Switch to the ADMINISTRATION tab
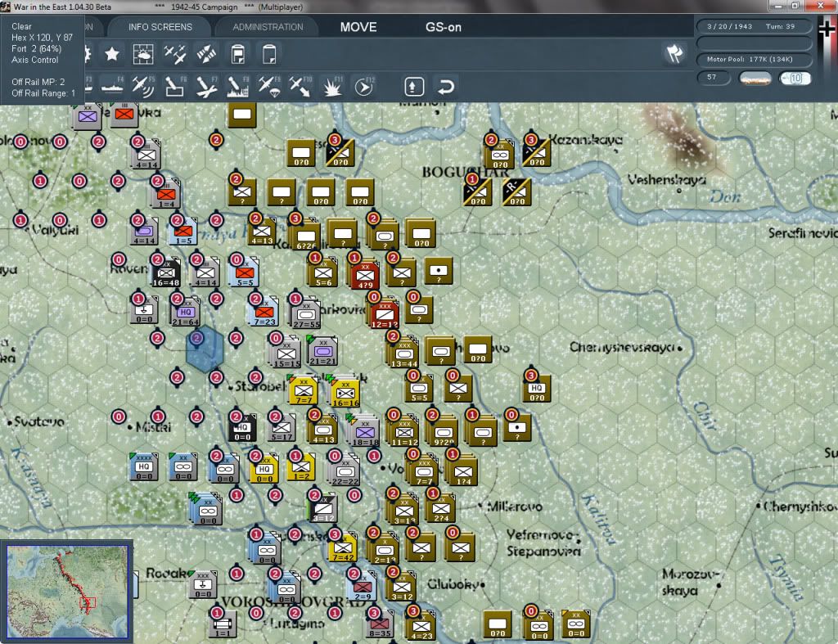 pyautogui.click(x=268, y=27)
